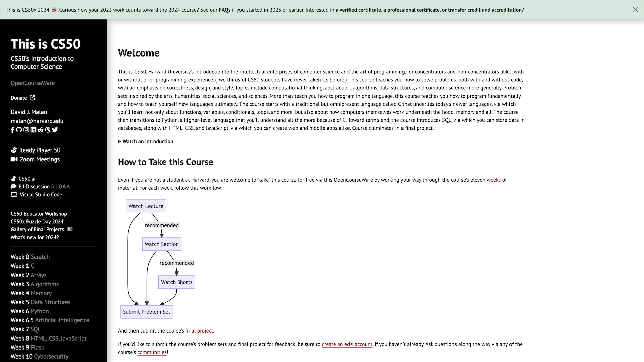Click the Twitter icon in sidebar

[x=55, y=130]
